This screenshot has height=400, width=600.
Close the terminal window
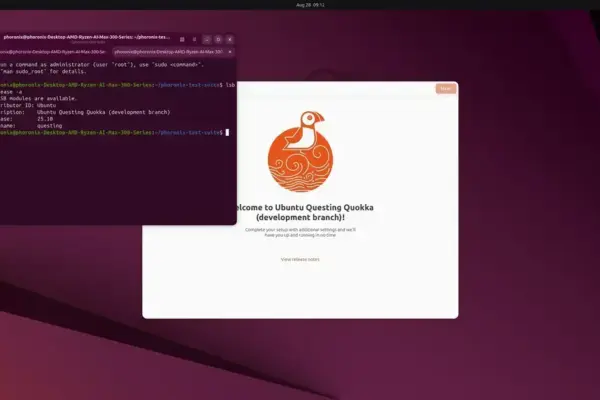[230, 39]
